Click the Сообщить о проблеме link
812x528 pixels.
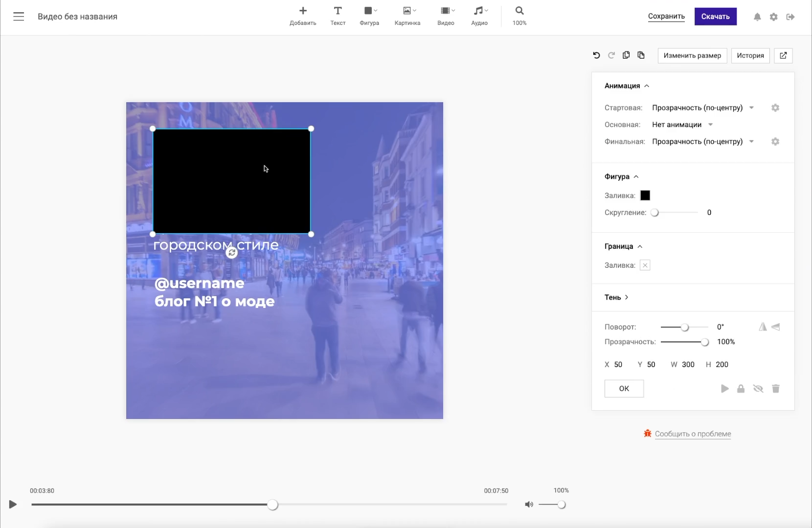pyautogui.click(x=693, y=434)
